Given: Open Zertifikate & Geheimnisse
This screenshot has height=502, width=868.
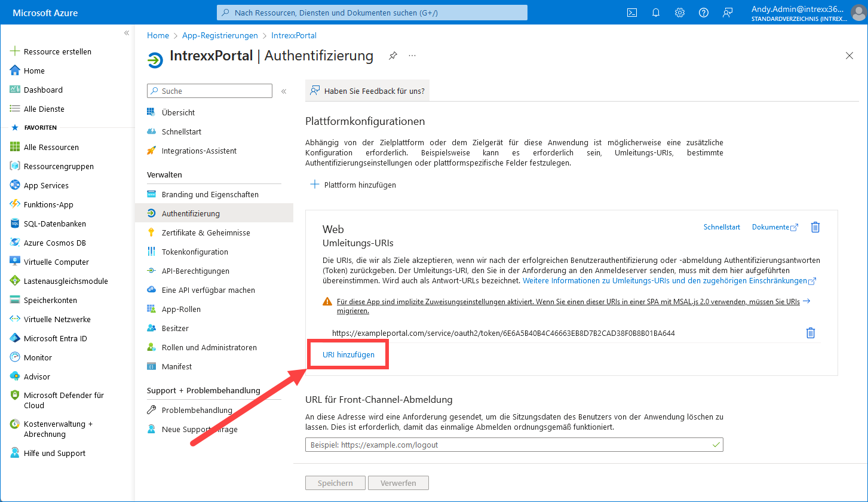Looking at the screenshot, I should pos(198,232).
